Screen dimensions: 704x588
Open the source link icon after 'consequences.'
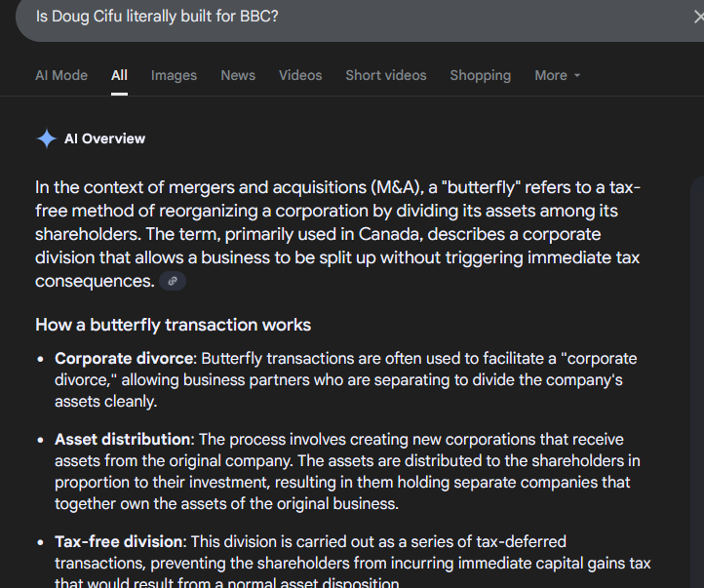pos(173,281)
